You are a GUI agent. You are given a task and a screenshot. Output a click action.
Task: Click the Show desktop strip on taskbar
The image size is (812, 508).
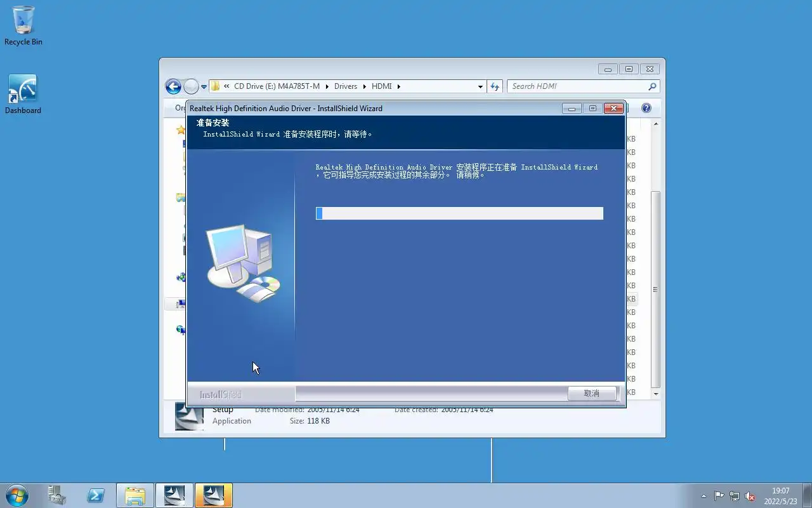(807, 495)
